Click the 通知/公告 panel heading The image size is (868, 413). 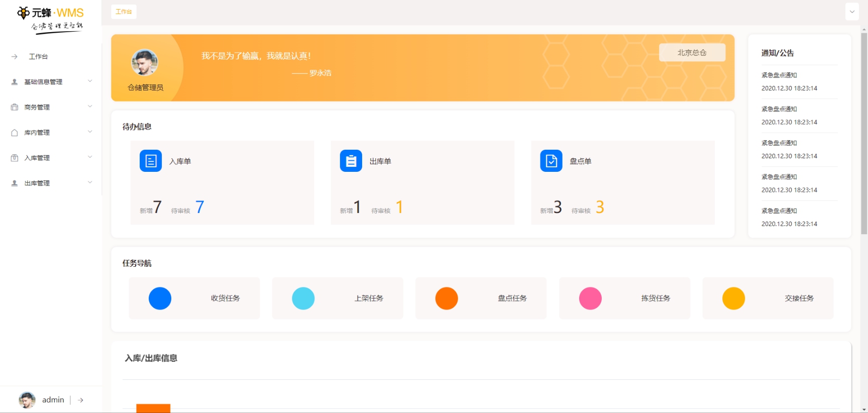pyautogui.click(x=778, y=53)
